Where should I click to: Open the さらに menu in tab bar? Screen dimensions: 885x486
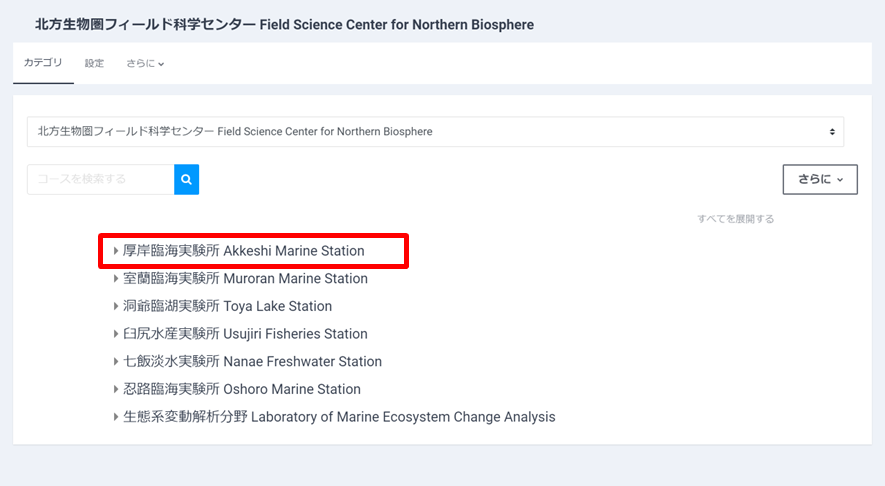[145, 63]
